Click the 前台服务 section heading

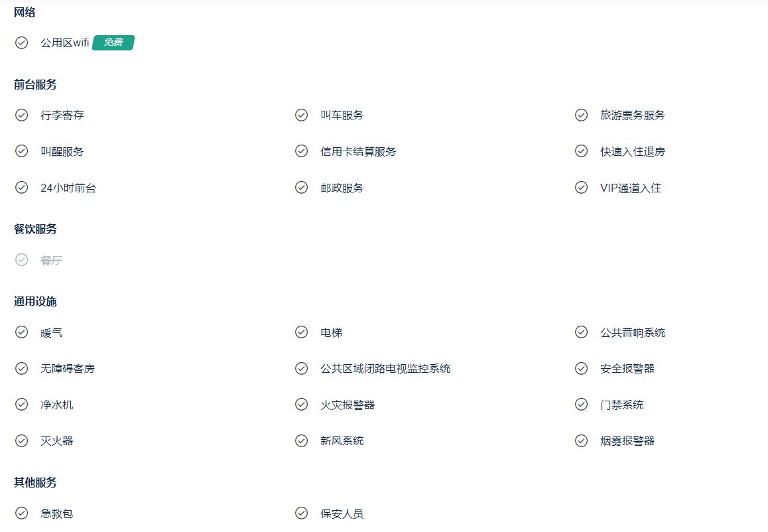35,85
